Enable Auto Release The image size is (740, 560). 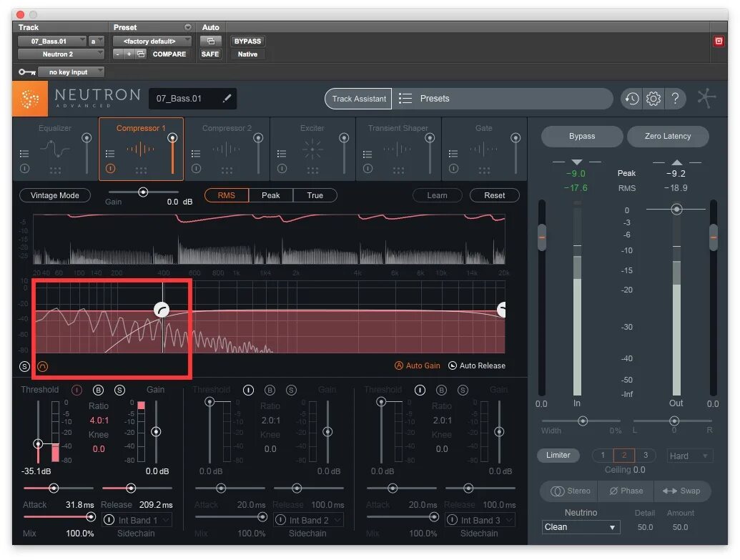477,365
